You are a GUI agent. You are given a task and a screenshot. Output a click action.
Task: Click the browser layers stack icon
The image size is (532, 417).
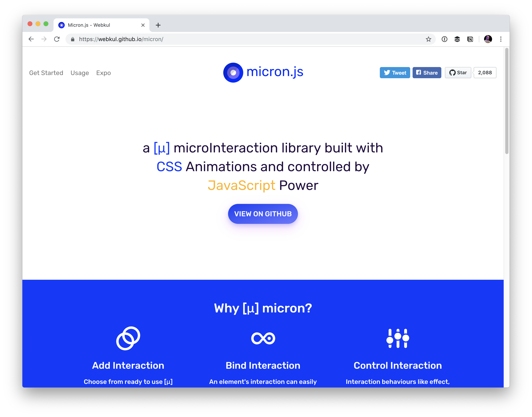[x=457, y=39]
